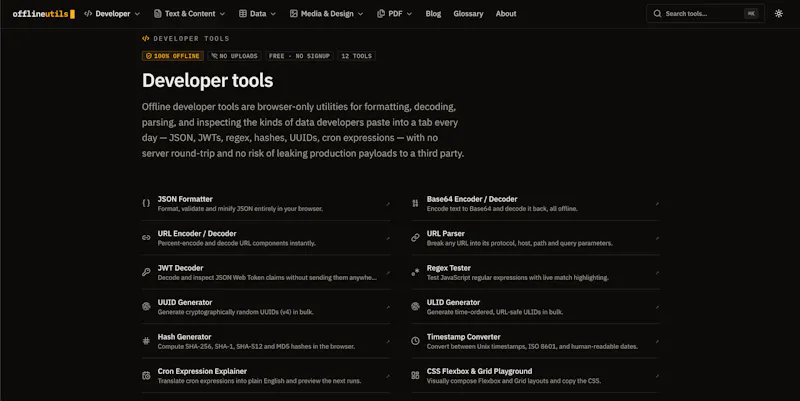Click the offlineutils logo
Viewport: 800px width, 401px height.
(43, 14)
